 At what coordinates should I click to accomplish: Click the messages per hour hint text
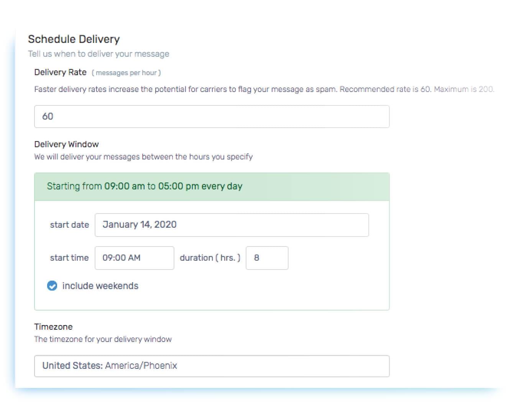pos(126,72)
